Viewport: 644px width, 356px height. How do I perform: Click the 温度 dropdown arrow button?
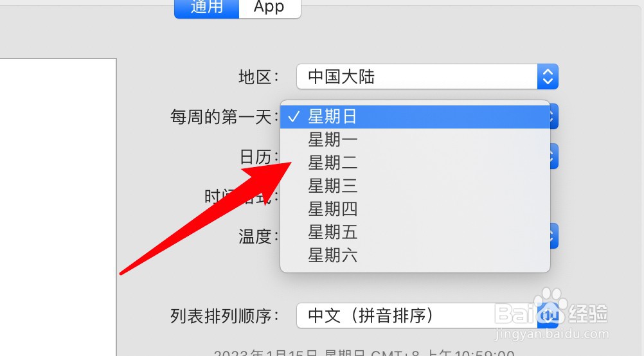pyautogui.click(x=554, y=236)
